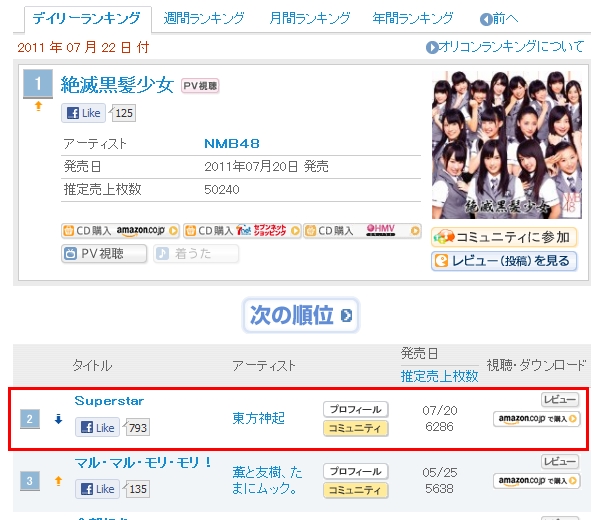This screenshot has width=593, height=520.
Task: Open the デイリーランキング tab
Action: click(87, 19)
